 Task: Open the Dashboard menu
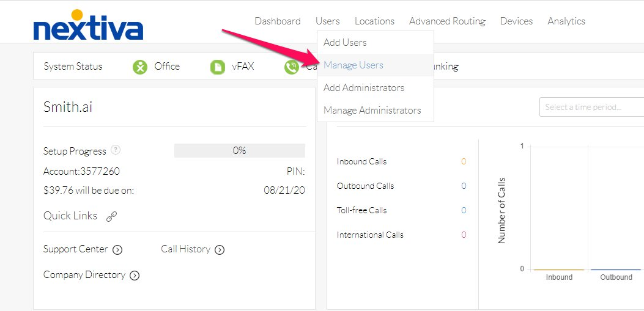(278, 21)
